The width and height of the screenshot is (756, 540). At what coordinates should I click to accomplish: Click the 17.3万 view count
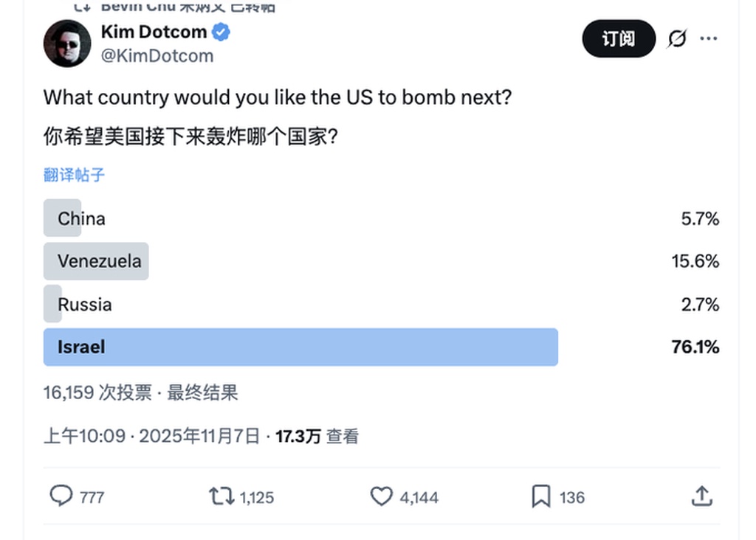[298, 436]
